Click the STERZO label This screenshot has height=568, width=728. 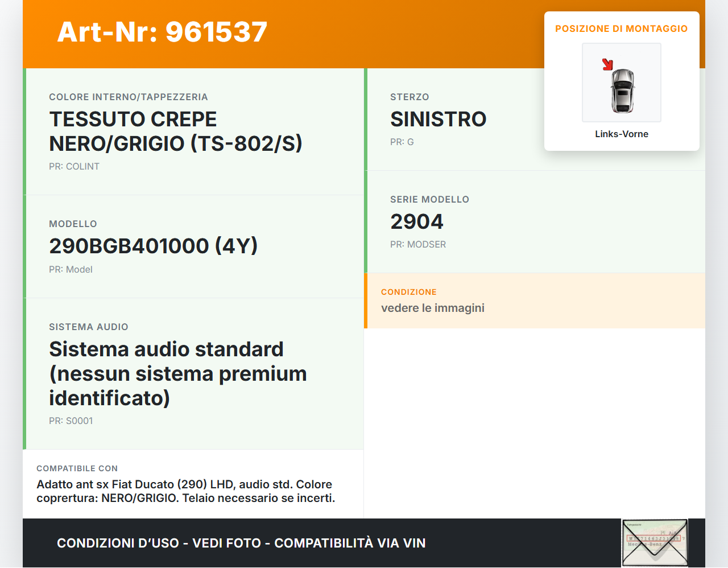click(x=409, y=97)
